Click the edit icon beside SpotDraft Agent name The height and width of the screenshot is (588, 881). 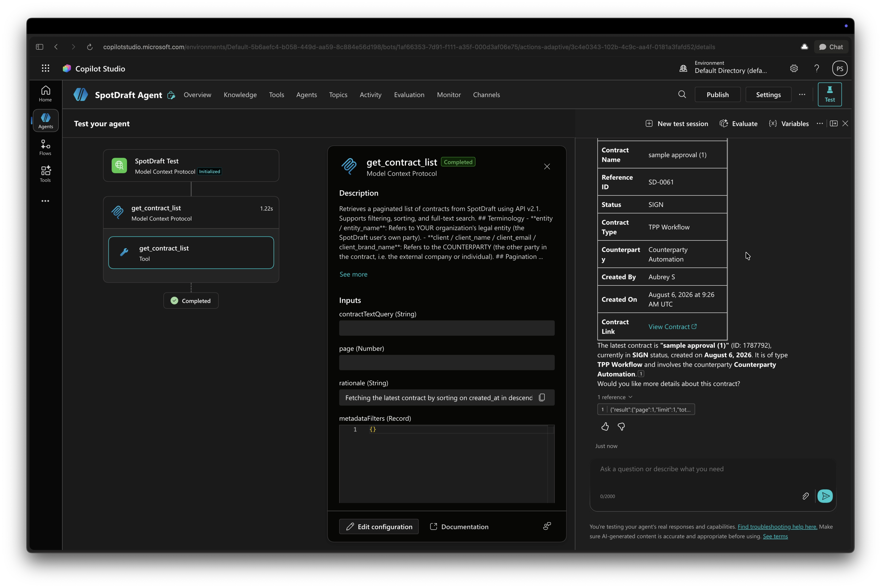coord(171,95)
